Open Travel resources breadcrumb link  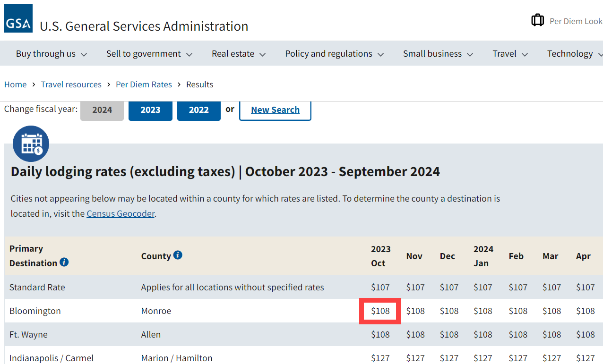click(71, 85)
